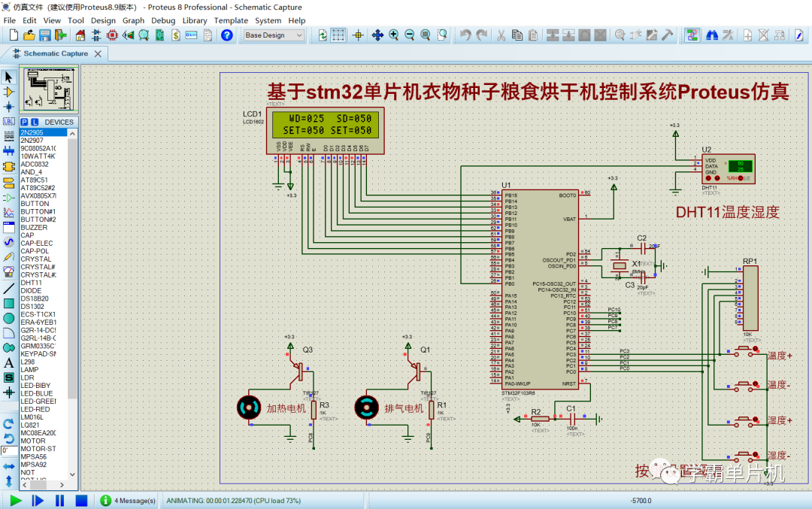
Task: Open the 4 Message(s) log
Action: [128, 501]
